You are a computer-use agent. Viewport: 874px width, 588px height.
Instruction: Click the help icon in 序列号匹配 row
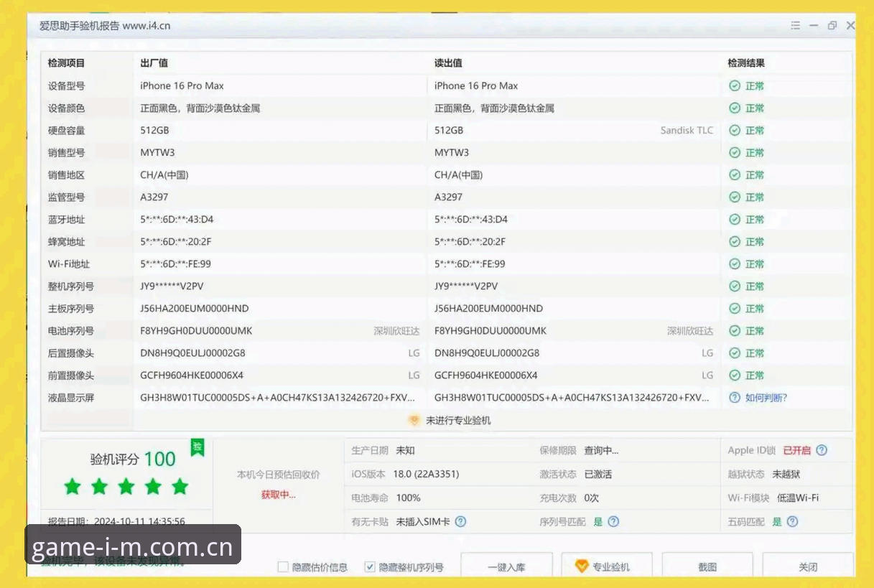[x=613, y=521]
